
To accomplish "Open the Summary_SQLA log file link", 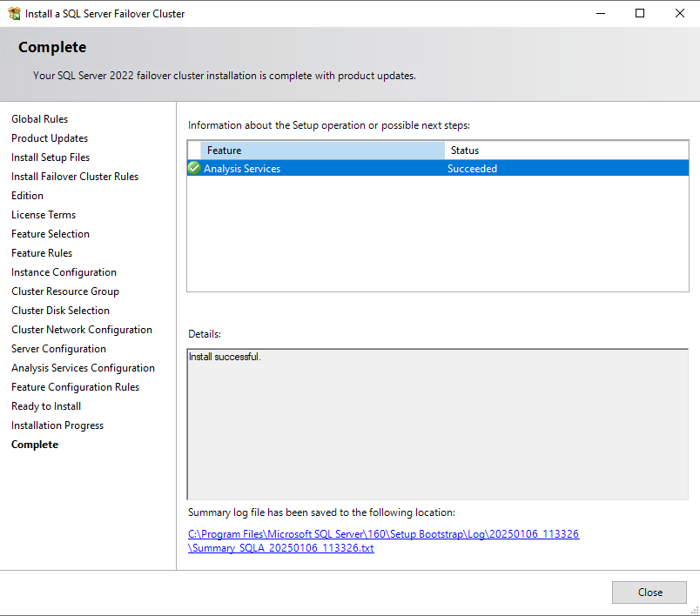I will click(x=383, y=540).
